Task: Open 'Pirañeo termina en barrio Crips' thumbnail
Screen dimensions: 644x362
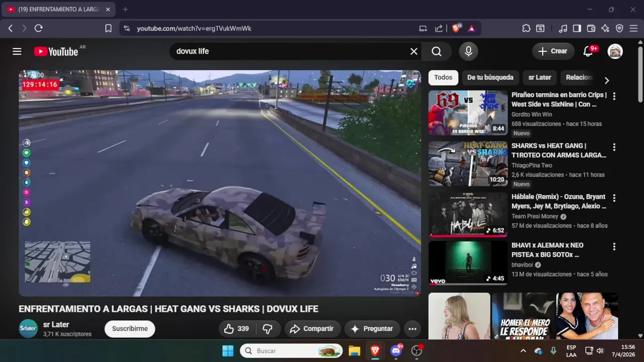Action: [468, 113]
